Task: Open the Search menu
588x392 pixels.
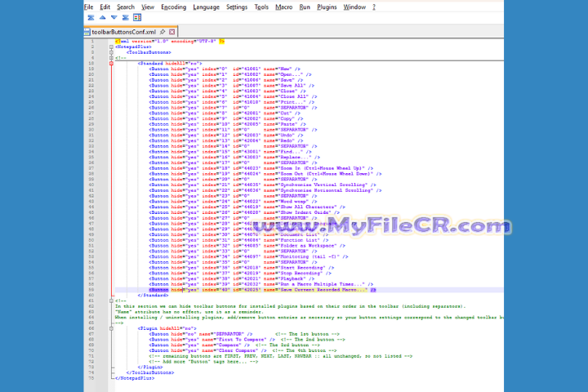Action: [x=126, y=7]
